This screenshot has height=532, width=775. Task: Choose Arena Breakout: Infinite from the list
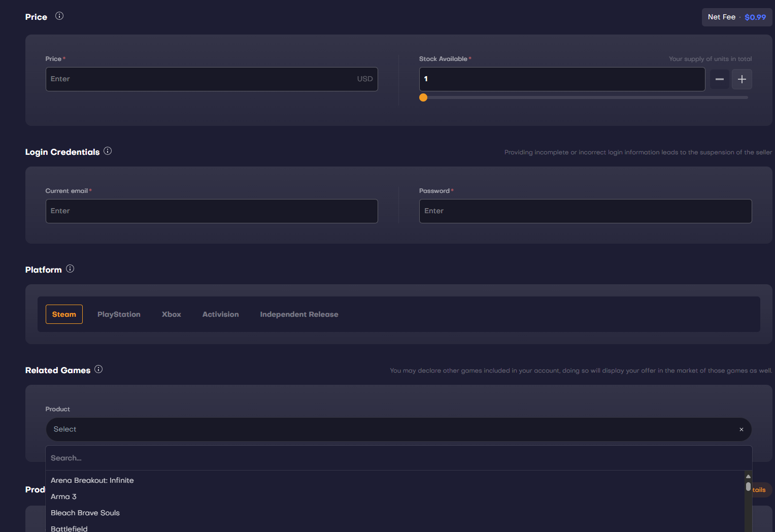(92, 480)
